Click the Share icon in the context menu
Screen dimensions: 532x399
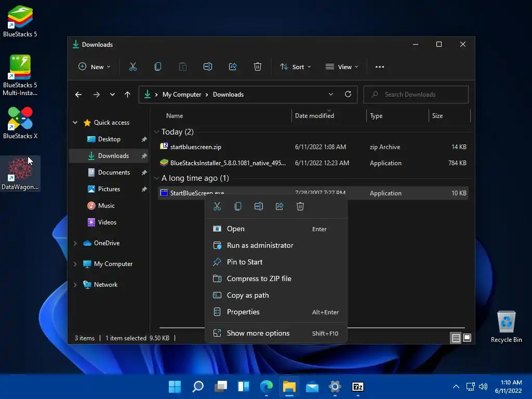(x=279, y=206)
